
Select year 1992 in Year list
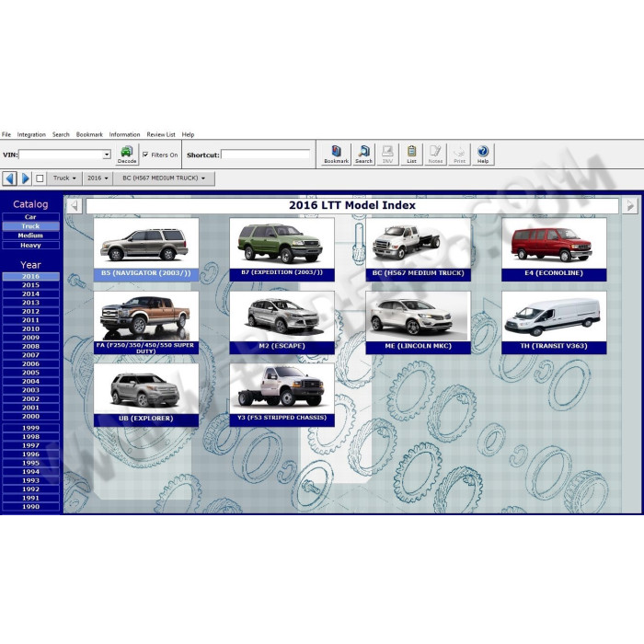coord(30,489)
